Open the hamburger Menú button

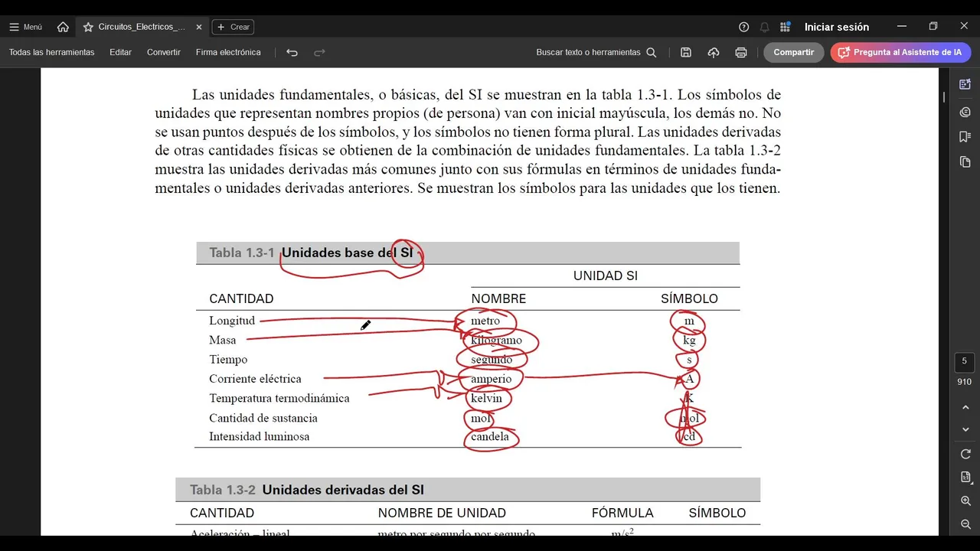pos(25,27)
